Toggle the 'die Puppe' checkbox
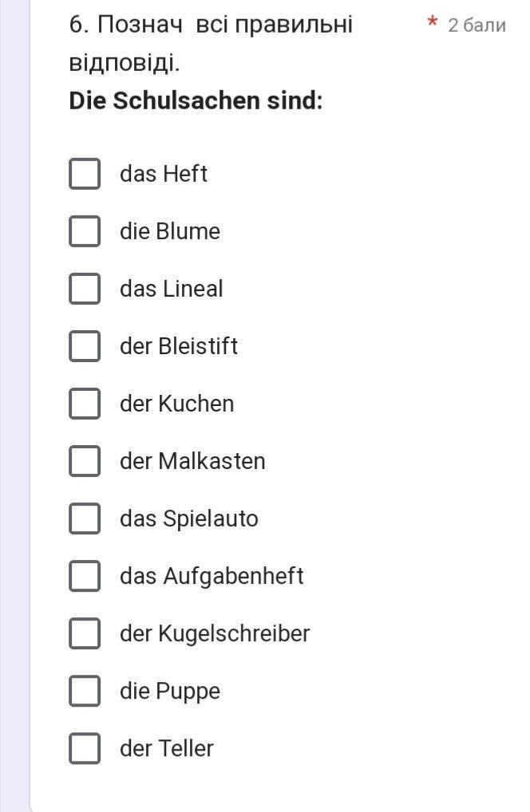 click(85, 691)
